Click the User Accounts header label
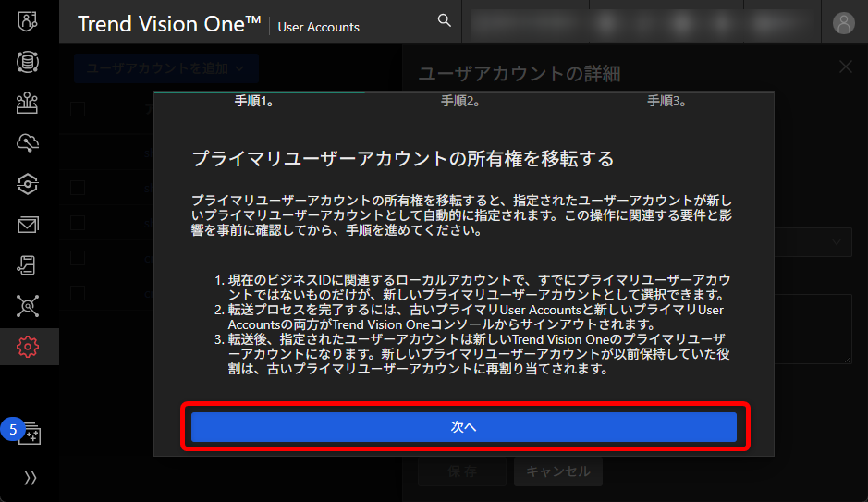The image size is (868, 502). [318, 27]
